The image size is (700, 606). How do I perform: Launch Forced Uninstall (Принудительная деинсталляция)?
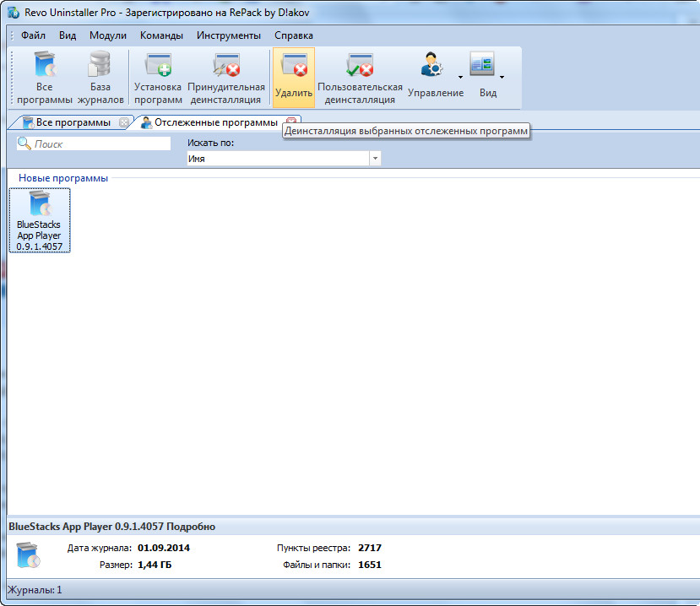tap(226, 77)
